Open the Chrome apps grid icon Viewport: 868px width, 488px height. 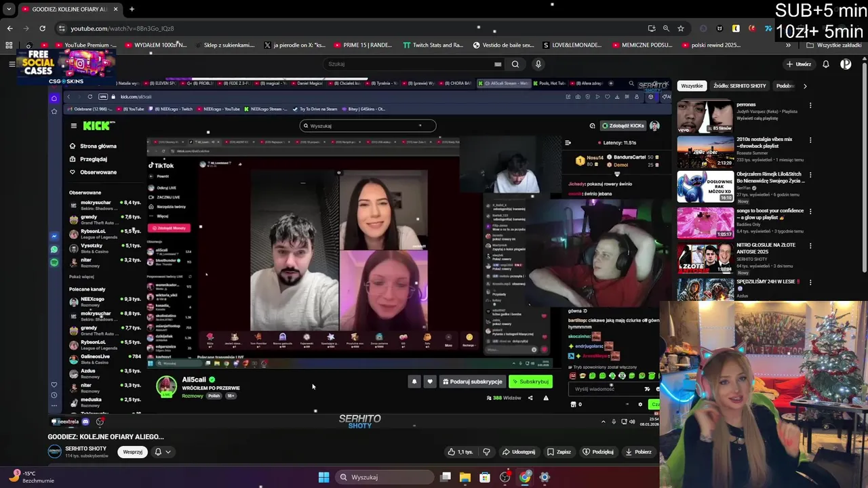point(9,45)
